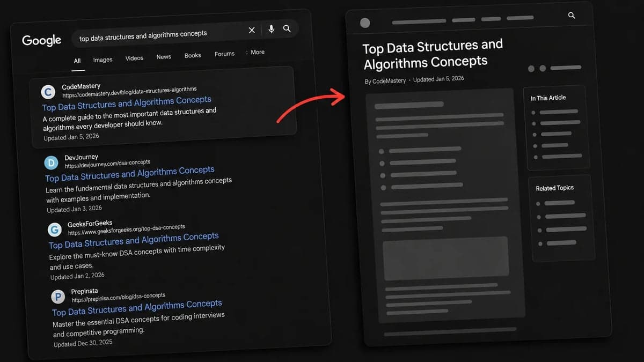This screenshot has height=362, width=644.
Task: Open the PrepInsta result title link
Action: click(137, 308)
